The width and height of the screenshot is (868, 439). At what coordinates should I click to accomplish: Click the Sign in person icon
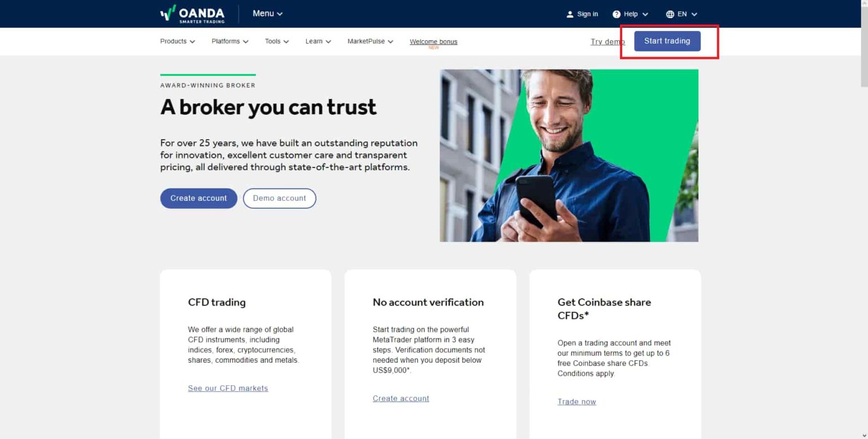[570, 14]
